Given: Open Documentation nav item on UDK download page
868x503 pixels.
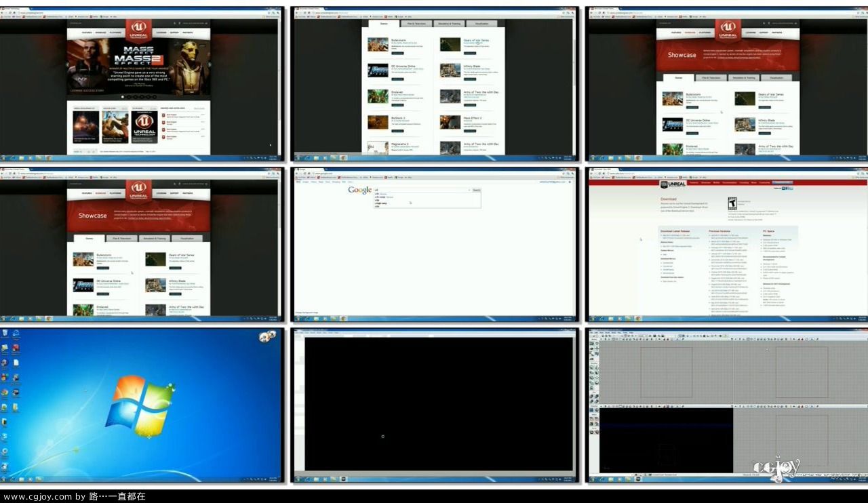Looking at the screenshot, I should click(x=729, y=182).
